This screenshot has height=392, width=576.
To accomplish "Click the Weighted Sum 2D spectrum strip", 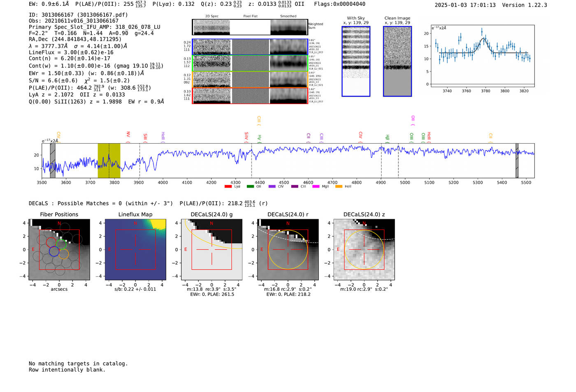I will pos(250,27).
